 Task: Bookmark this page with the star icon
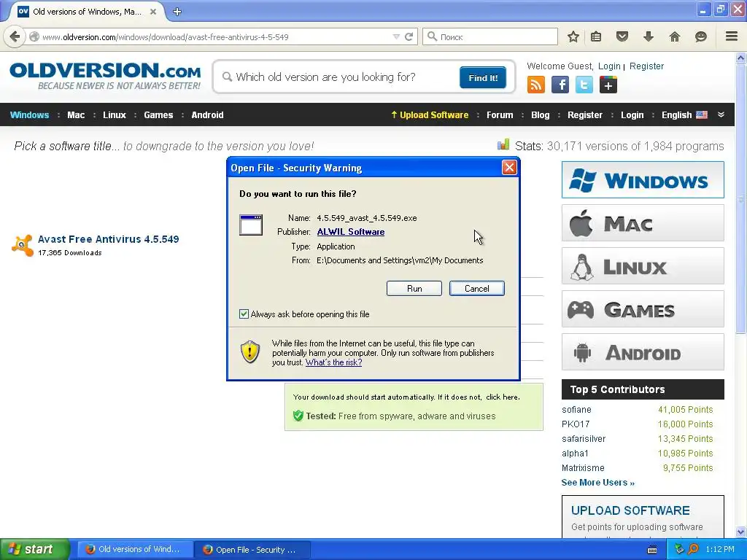(x=573, y=36)
